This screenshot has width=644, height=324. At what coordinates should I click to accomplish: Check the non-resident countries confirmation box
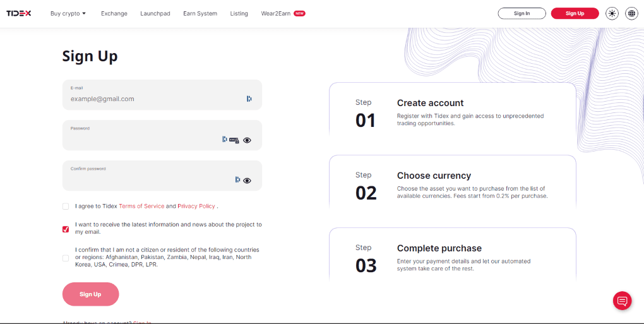click(66, 258)
